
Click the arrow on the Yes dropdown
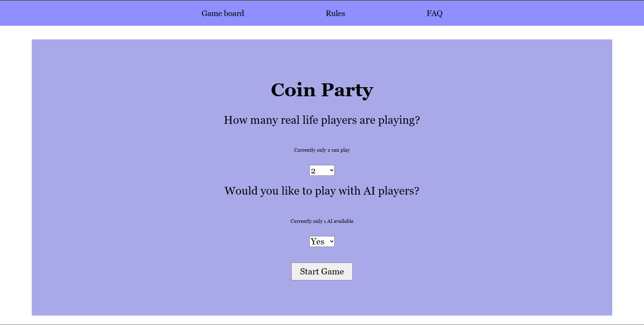pyautogui.click(x=331, y=241)
